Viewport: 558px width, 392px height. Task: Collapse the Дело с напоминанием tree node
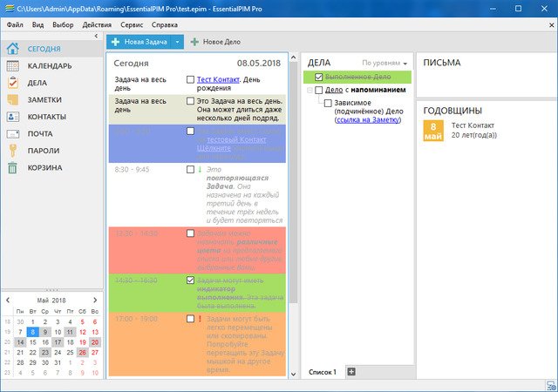coord(309,90)
